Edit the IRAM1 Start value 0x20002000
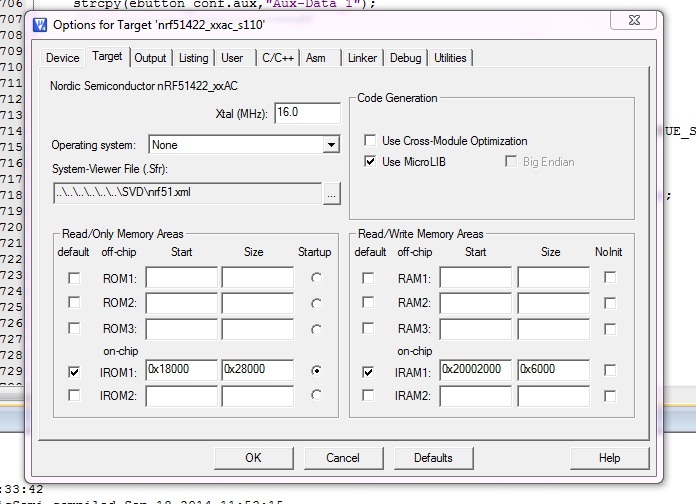 coord(476,370)
